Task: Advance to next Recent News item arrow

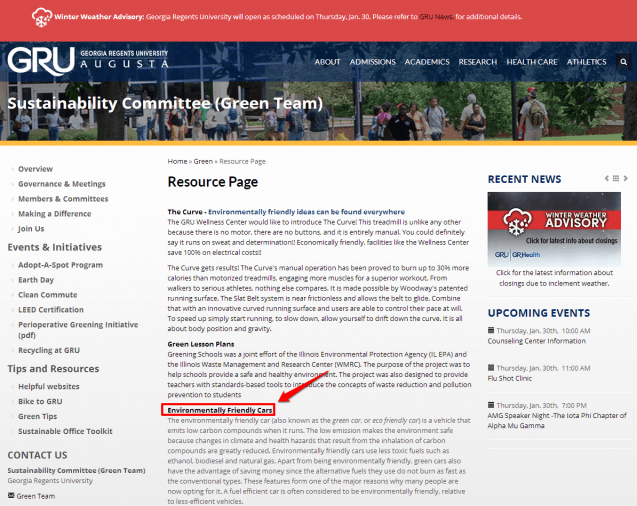Action: [626, 178]
